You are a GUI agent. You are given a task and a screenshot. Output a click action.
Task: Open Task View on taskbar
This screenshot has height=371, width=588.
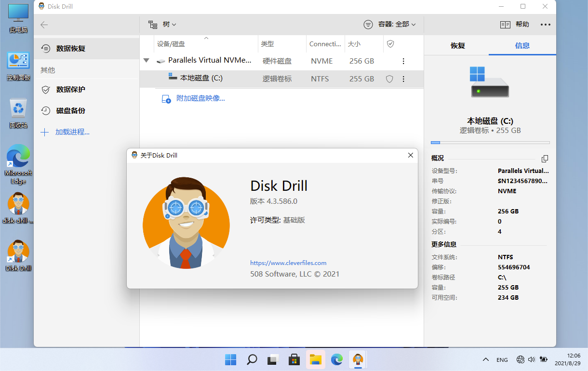click(x=273, y=359)
